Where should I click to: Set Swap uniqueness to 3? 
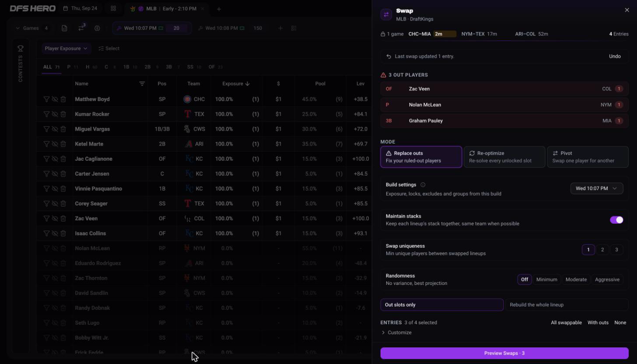616,250
